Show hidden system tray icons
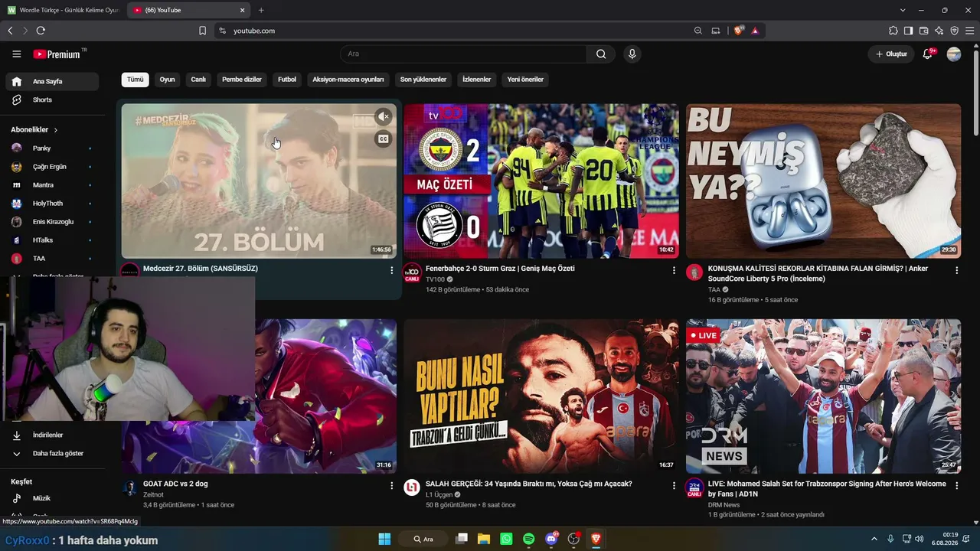This screenshot has height=551, width=980. [x=874, y=539]
